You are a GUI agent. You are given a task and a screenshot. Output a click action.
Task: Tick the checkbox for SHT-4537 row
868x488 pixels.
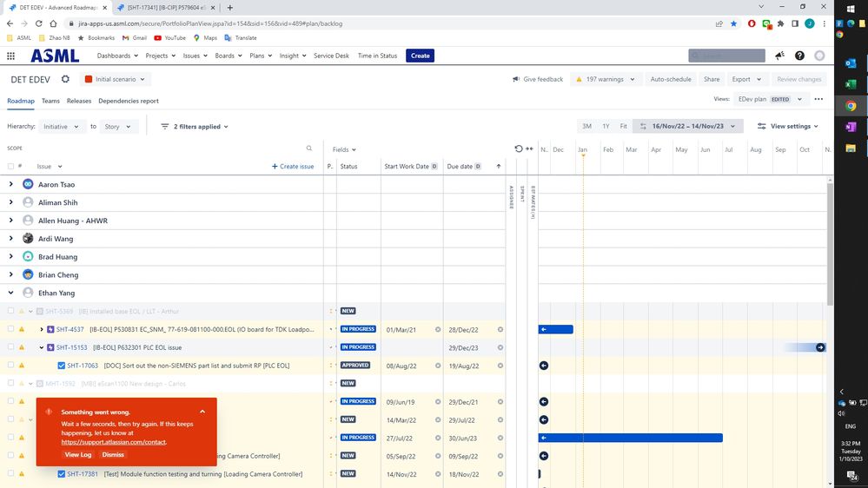pyautogui.click(x=10, y=329)
